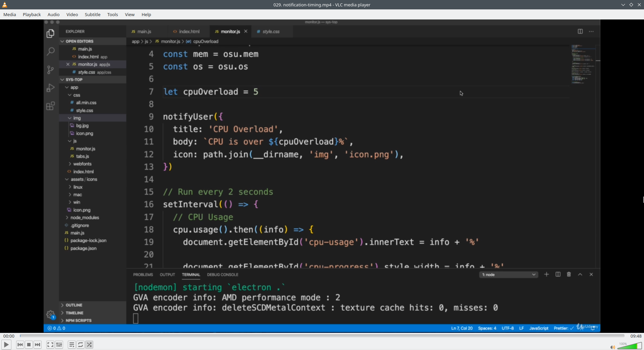Open the '1: node' terminal dropdown
644x350 pixels.
pyautogui.click(x=508, y=274)
